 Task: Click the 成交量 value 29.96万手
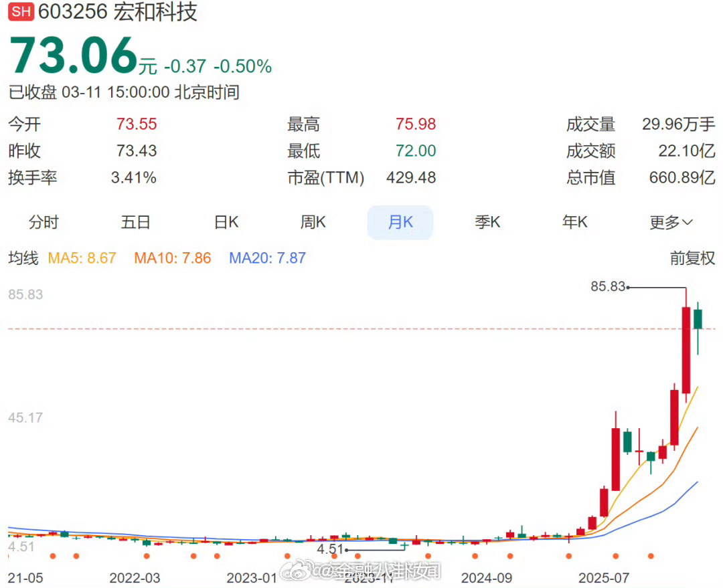pyautogui.click(x=678, y=124)
